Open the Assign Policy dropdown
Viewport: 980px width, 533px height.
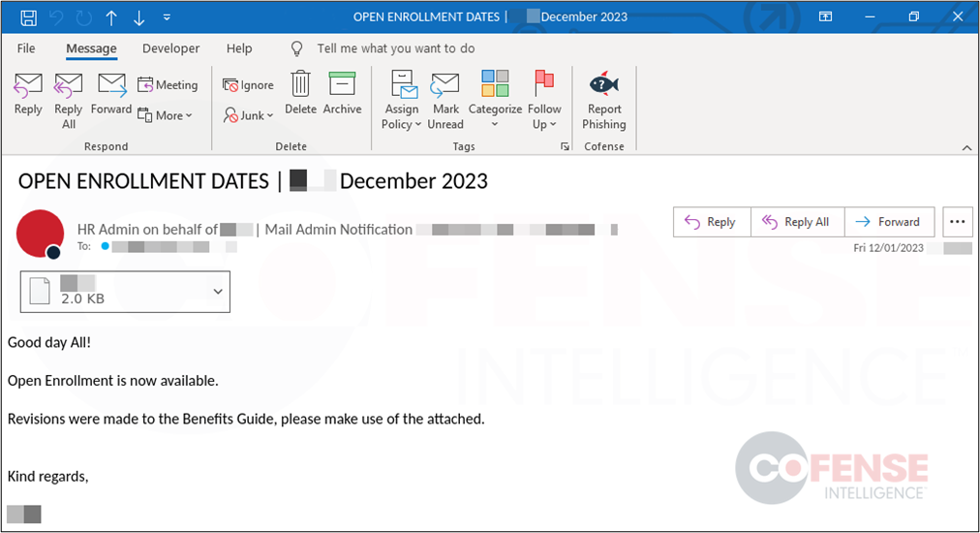(401, 100)
